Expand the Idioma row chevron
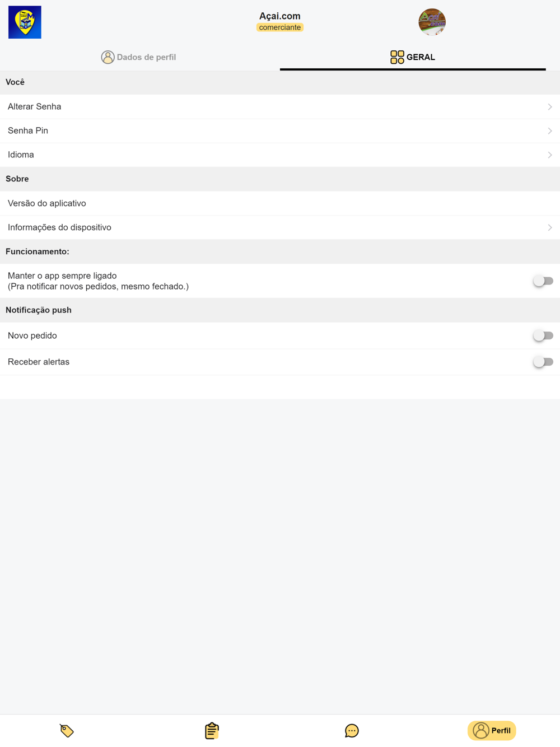560x747 pixels. click(550, 155)
